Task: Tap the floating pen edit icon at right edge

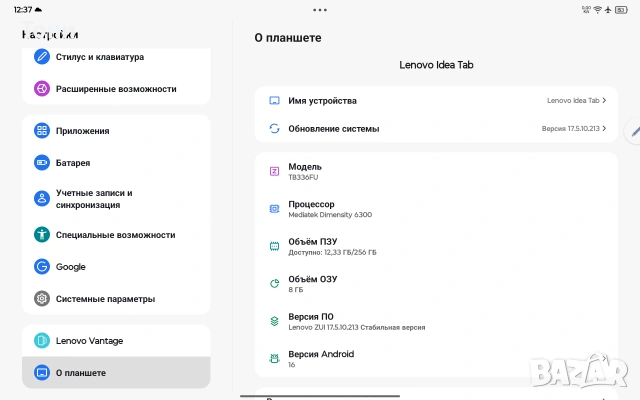Action: click(634, 131)
